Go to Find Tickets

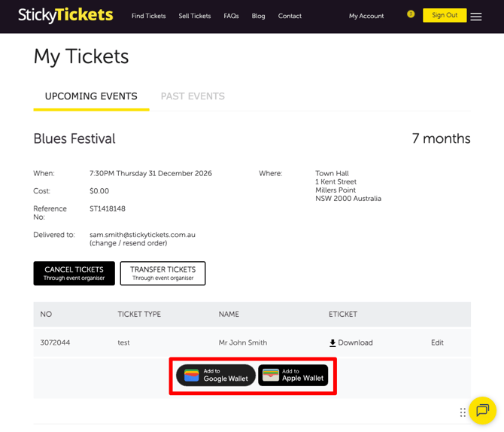coord(148,16)
